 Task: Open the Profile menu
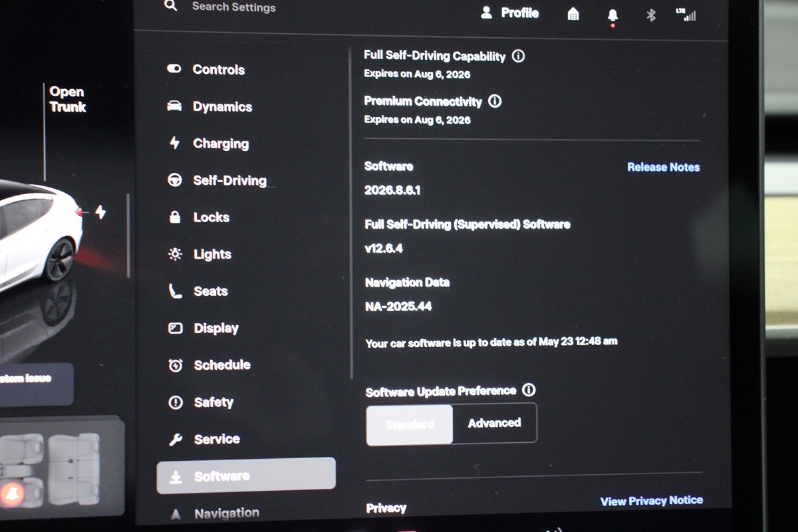click(510, 13)
